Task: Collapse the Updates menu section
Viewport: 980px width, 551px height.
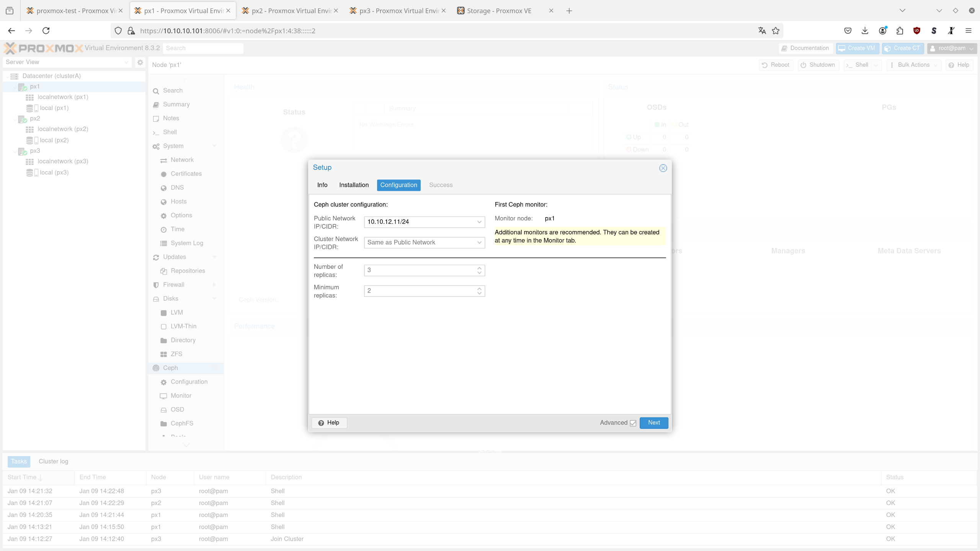Action: [x=214, y=257]
